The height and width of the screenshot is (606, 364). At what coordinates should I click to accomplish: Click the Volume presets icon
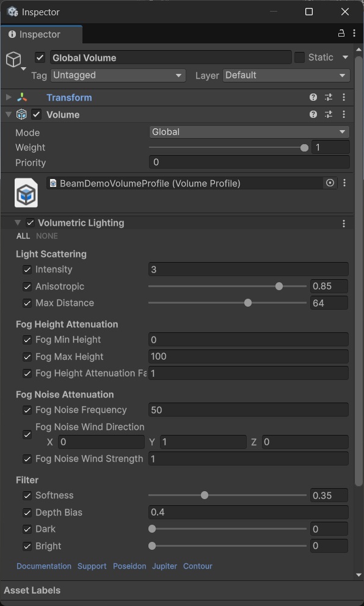tap(328, 114)
